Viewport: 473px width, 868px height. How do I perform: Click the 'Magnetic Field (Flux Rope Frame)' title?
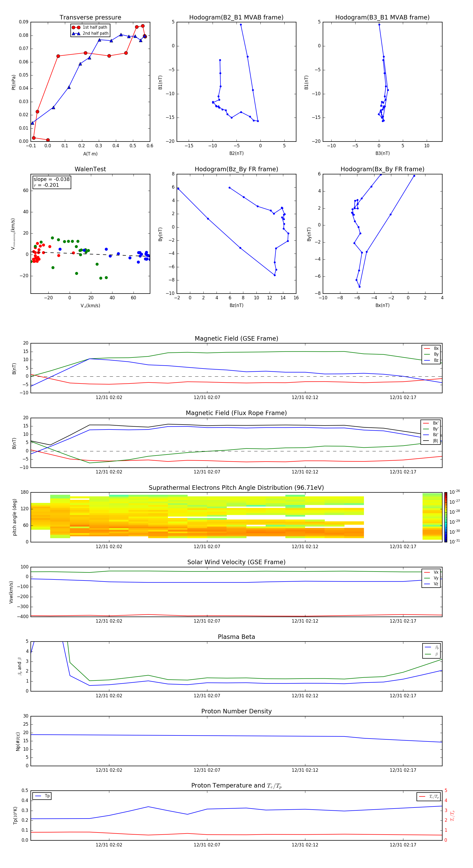(x=236, y=413)
